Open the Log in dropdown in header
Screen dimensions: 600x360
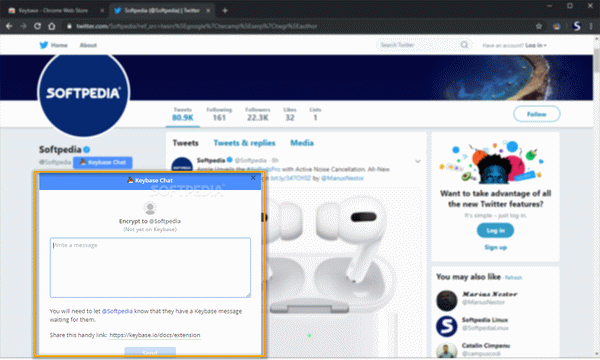point(536,45)
